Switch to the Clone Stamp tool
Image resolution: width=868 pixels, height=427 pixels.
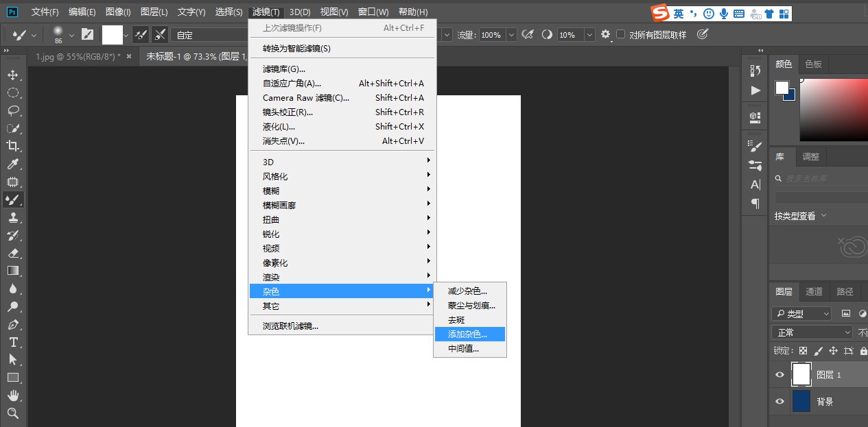pyautogui.click(x=14, y=218)
